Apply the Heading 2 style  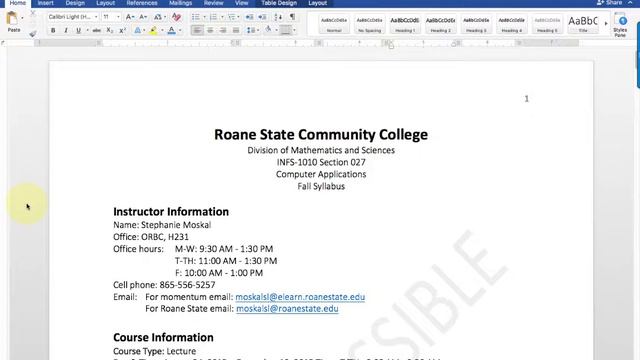(x=440, y=24)
